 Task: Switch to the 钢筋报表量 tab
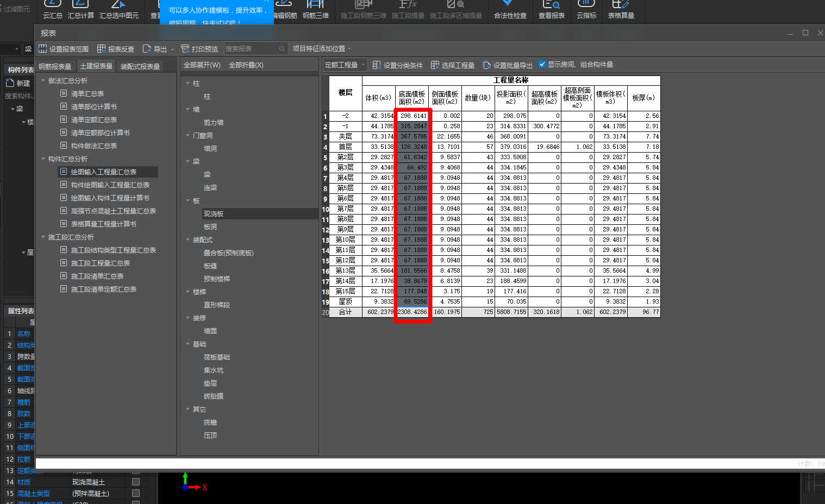(x=55, y=66)
